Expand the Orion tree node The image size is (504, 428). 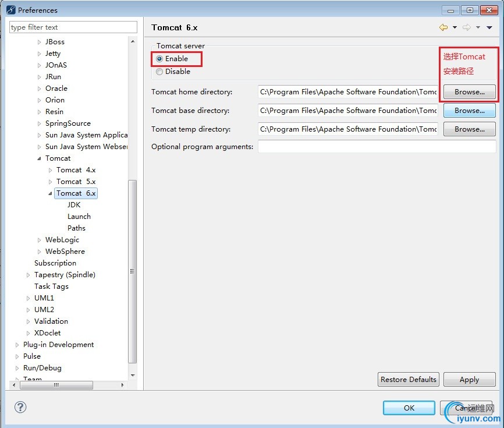(x=39, y=100)
